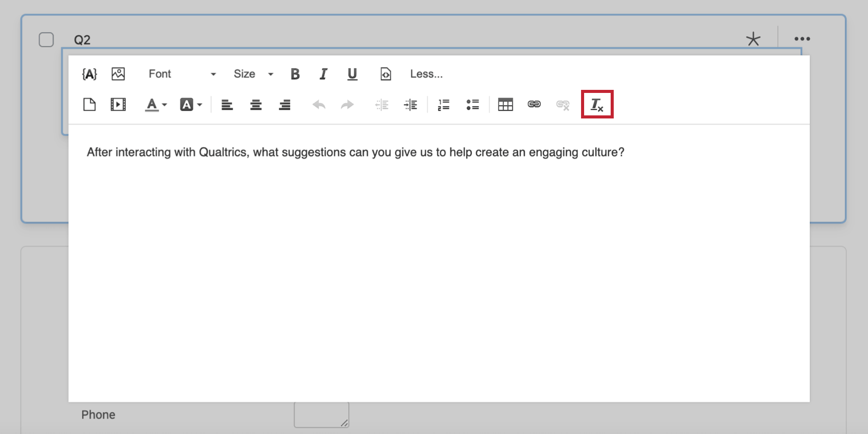Viewport: 868px width, 434px height.
Task: Open the HTML source view icon
Action: [385, 74]
